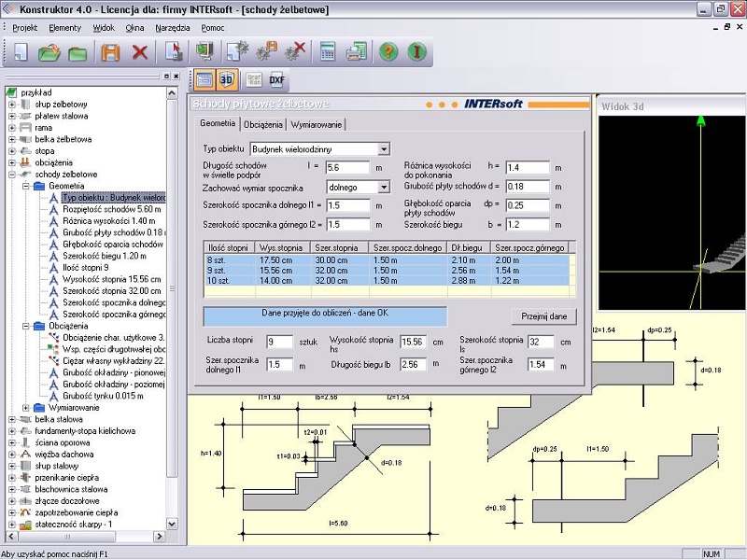Click the Liczba stopni input field
747x560 pixels.
[279, 342]
